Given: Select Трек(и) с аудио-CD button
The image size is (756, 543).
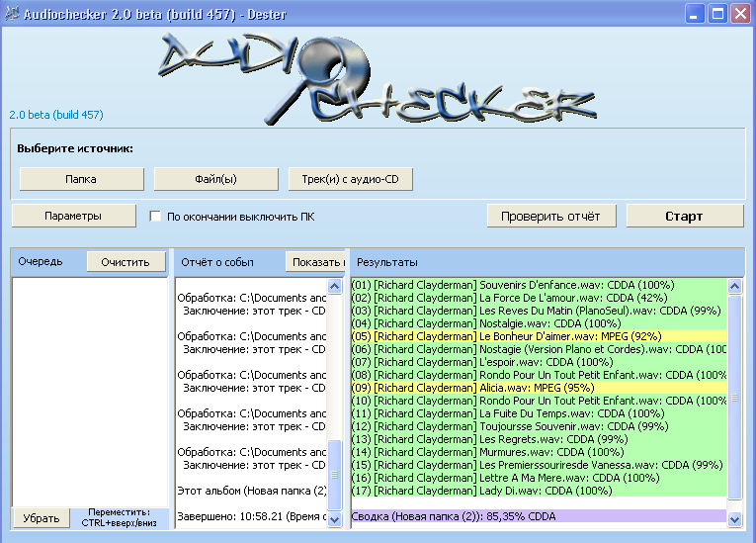Looking at the screenshot, I should pyautogui.click(x=351, y=179).
